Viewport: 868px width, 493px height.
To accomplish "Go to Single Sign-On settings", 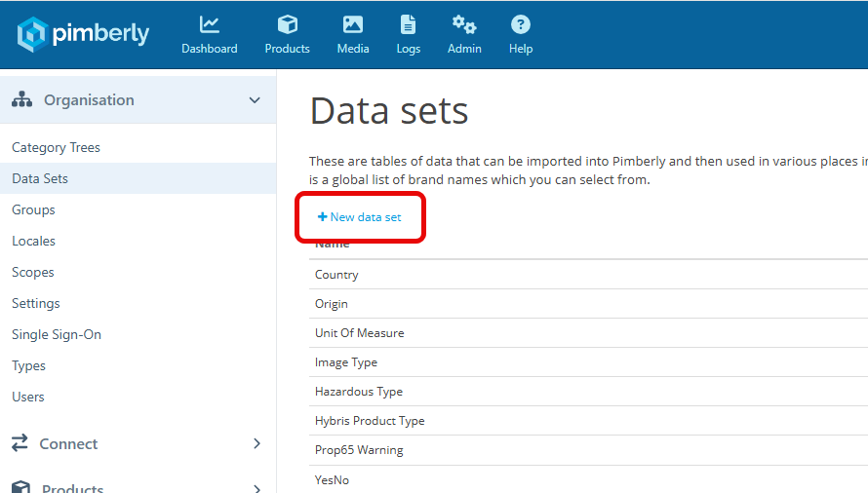I will [x=57, y=334].
